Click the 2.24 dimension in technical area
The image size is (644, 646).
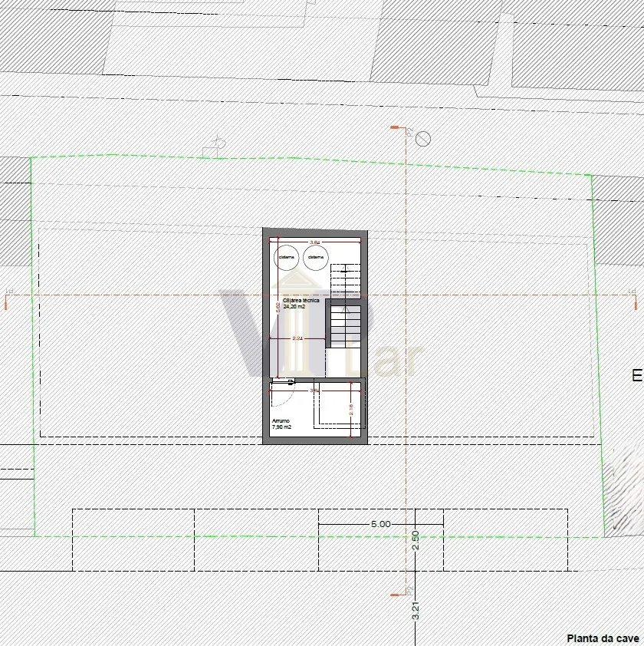(297, 338)
